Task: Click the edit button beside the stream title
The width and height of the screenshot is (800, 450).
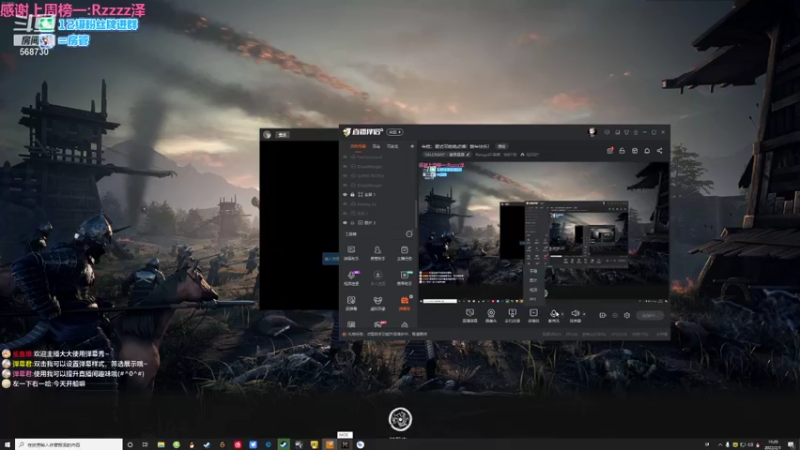Action: pos(502,146)
